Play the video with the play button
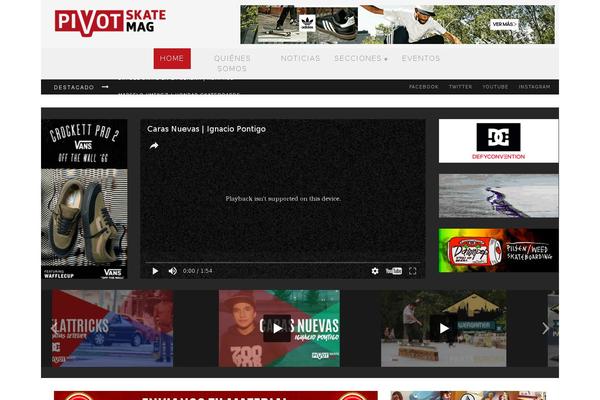 (155, 271)
